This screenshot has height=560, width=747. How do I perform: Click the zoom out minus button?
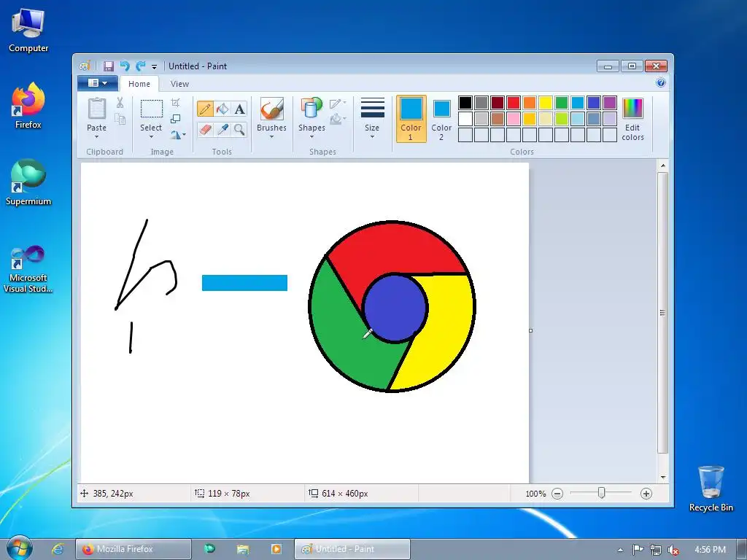(x=557, y=494)
